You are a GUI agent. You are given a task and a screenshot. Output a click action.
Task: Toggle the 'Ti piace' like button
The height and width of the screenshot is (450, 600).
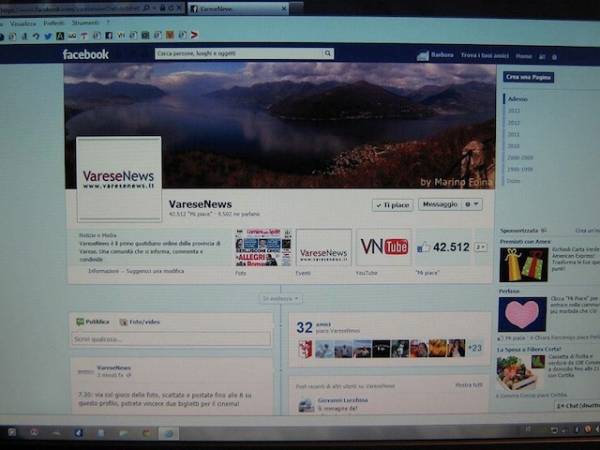pyautogui.click(x=393, y=205)
